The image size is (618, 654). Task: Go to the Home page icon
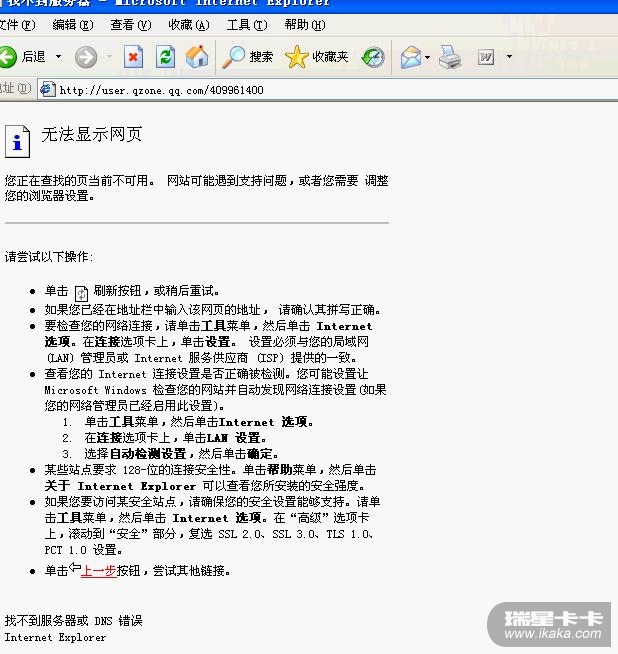(x=197, y=57)
